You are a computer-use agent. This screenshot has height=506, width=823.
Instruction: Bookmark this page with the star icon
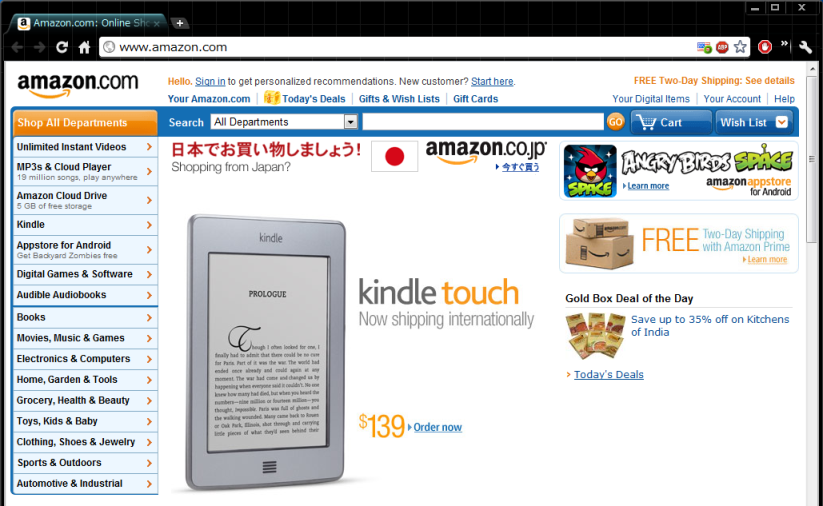click(740, 47)
